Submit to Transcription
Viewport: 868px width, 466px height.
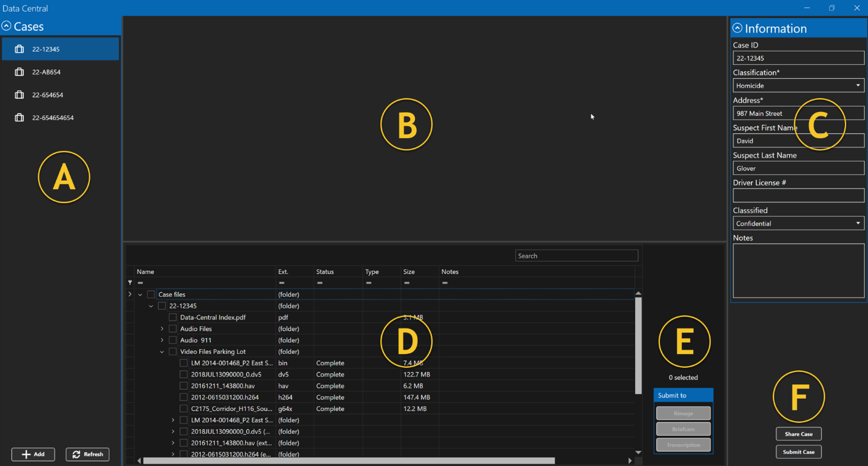(684, 445)
